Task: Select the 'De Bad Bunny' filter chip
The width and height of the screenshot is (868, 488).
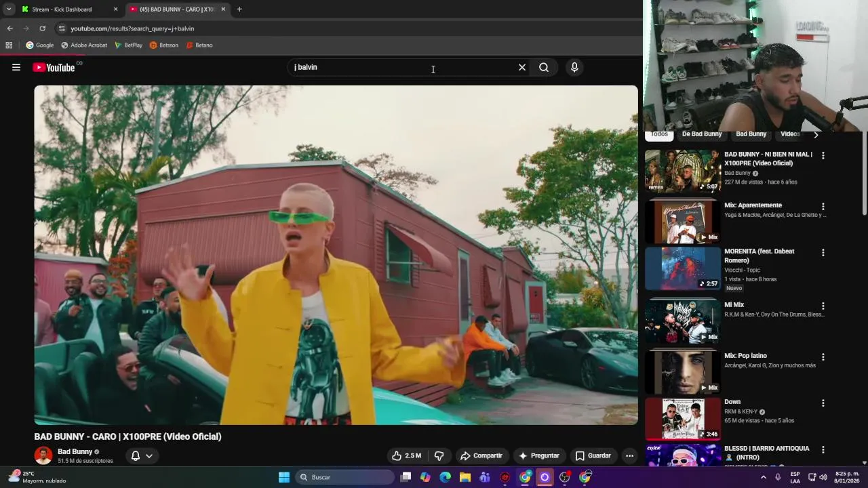Action: [702, 134]
